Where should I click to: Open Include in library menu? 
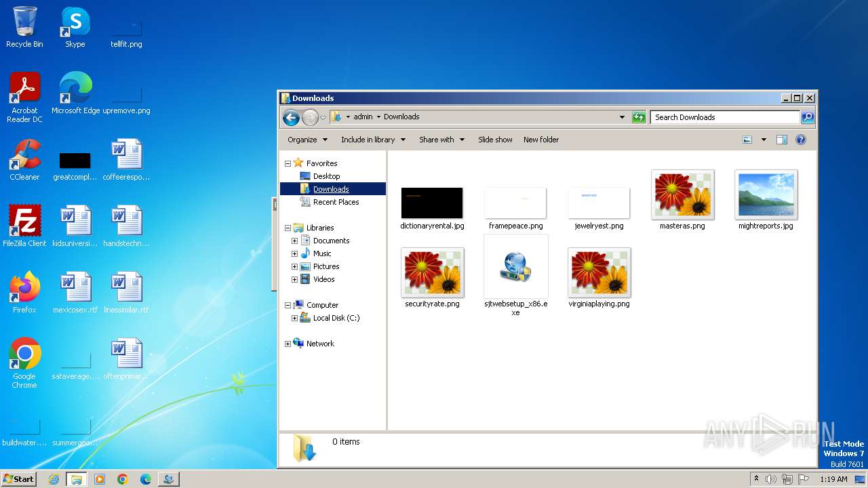pyautogui.click(x=373, y=140)
